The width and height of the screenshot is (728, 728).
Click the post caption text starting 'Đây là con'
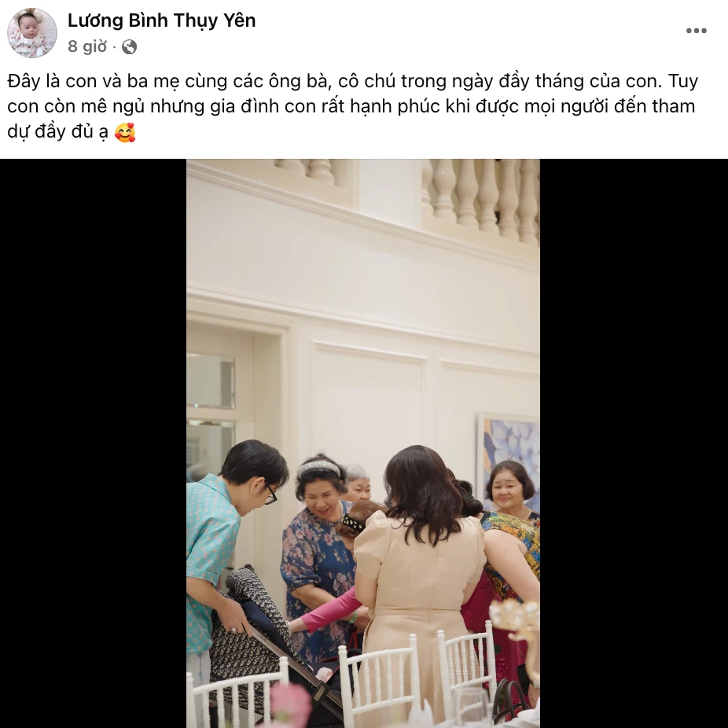353,106
